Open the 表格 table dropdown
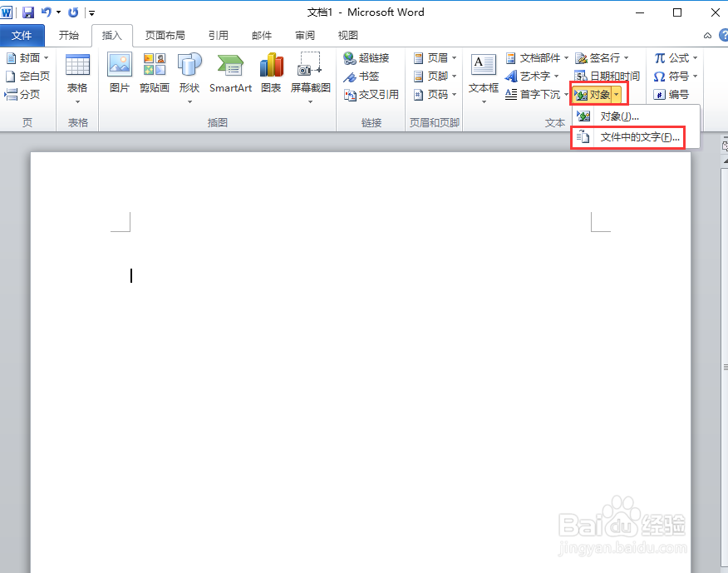The image size is (728, 573). (x=77, y=79)
